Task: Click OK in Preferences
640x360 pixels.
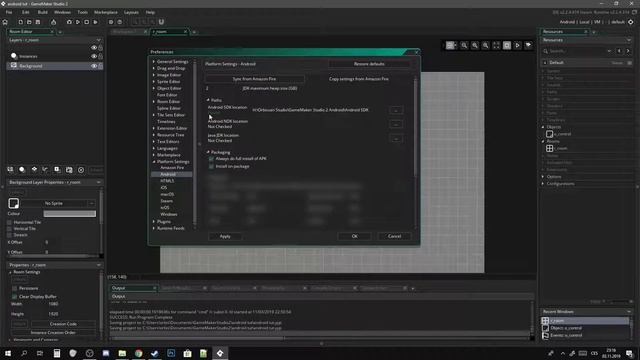Action: tap(354, 236)
